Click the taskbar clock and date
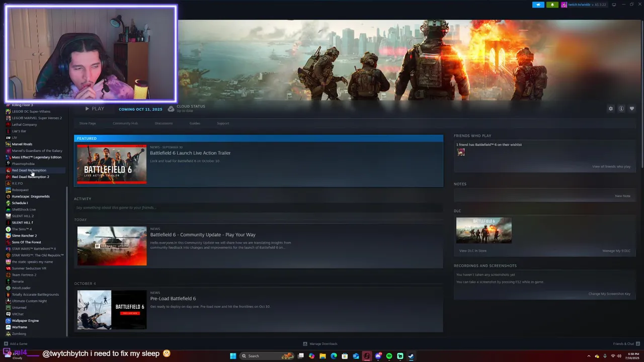 (633, 356)
